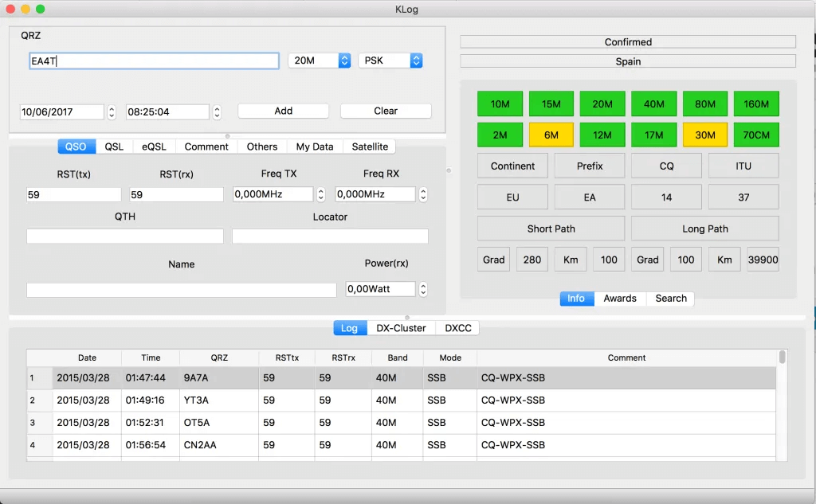Select the YT3A log entry

point(402,400)
